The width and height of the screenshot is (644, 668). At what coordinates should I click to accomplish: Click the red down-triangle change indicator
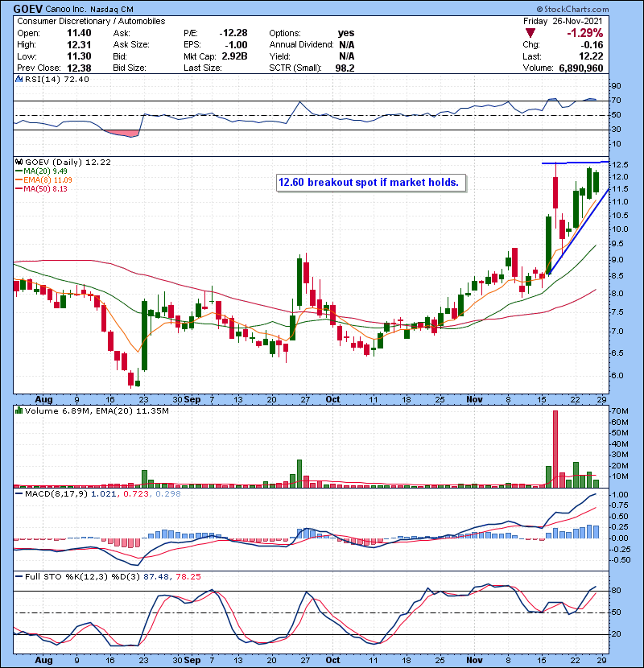(x=530, y=33)
